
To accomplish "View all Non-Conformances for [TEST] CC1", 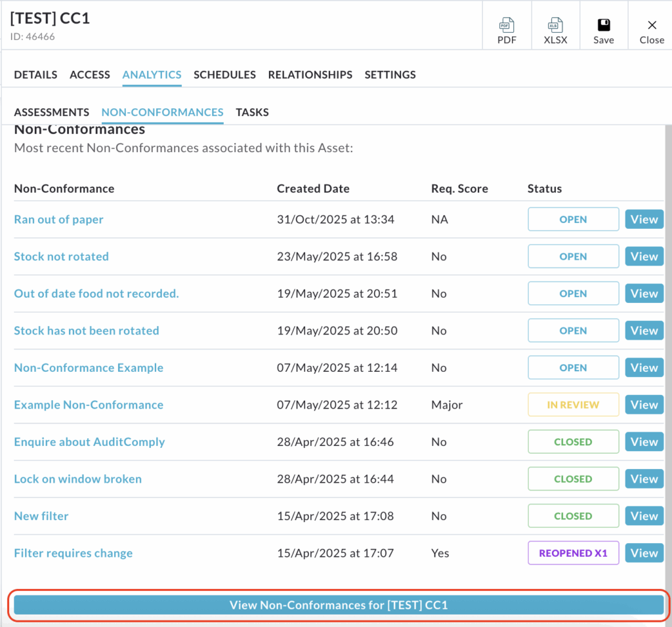I will (x=339, y=605).
